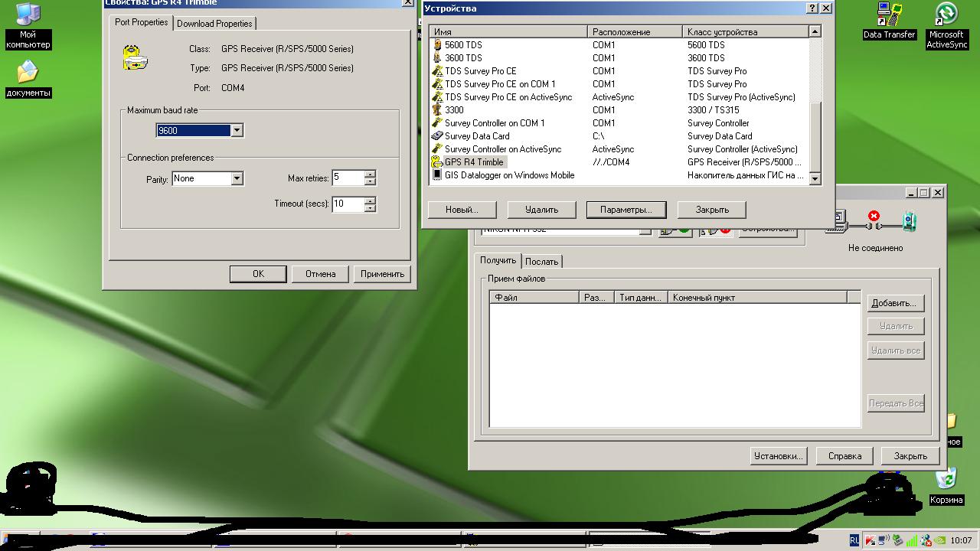Click the help question-mark button in Устройства

point(812,8)
